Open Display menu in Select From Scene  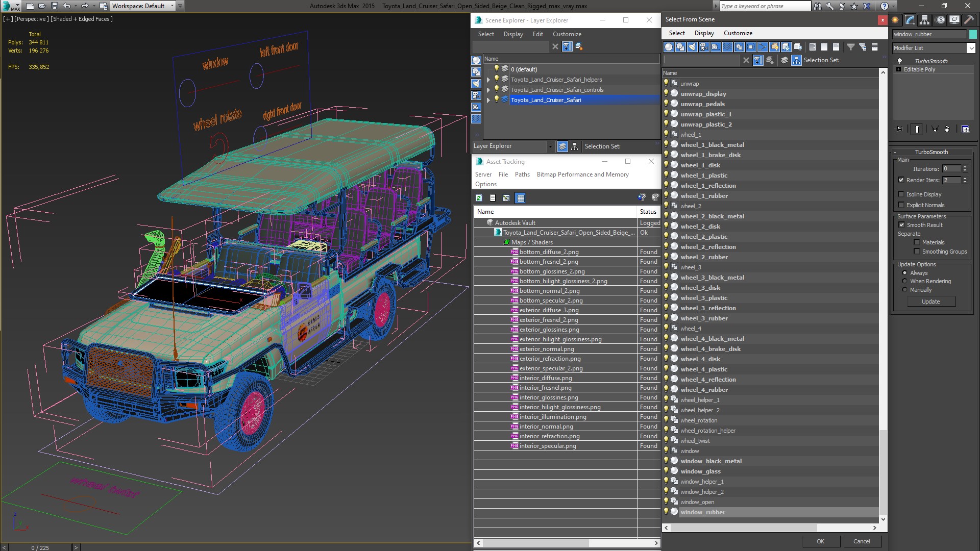704,33
